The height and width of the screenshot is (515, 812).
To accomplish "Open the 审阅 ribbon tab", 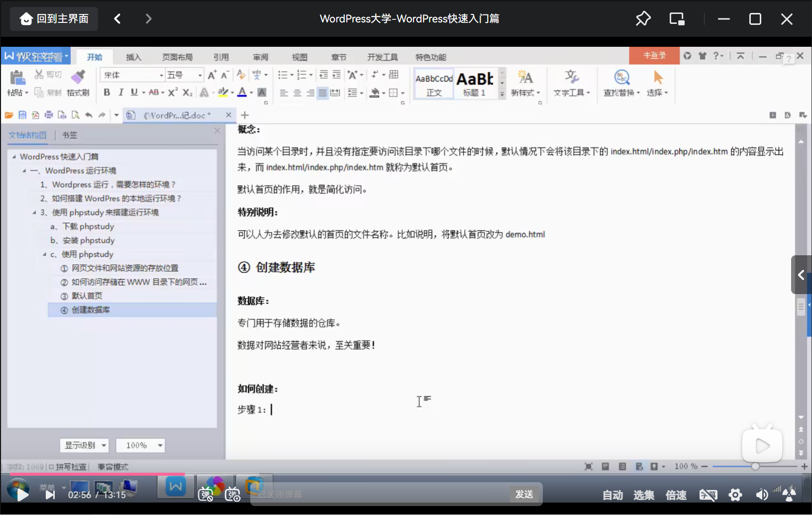I will 260,57.
